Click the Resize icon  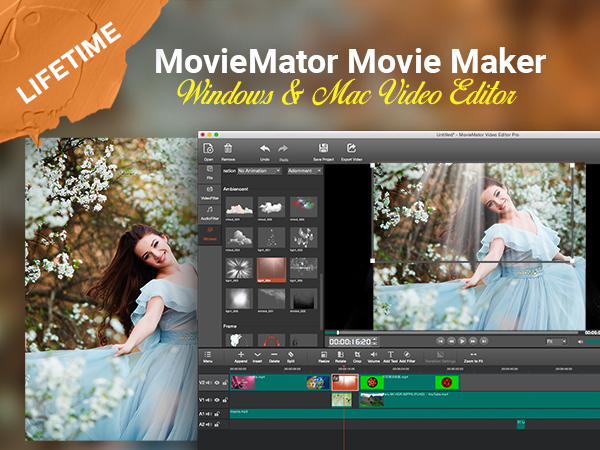324,354
